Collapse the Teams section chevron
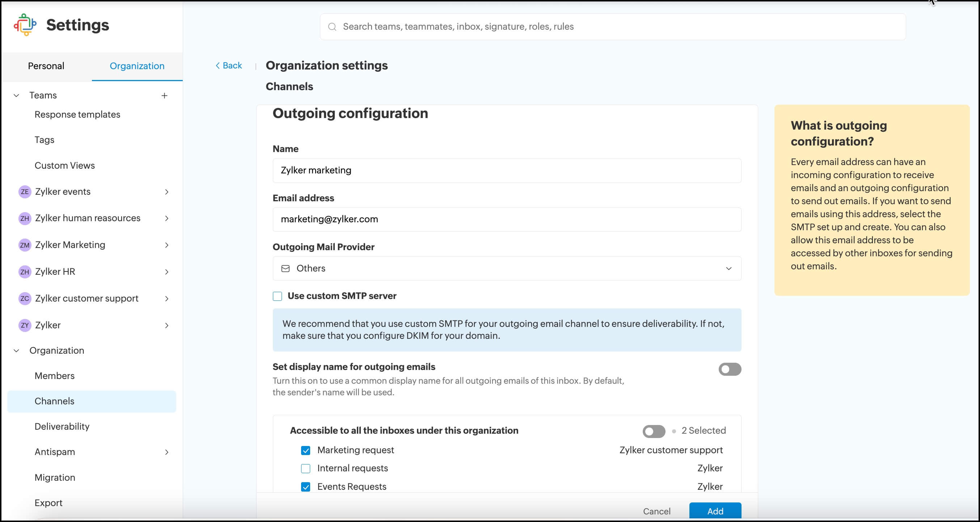The image size is (980, 522). point(16,96)
